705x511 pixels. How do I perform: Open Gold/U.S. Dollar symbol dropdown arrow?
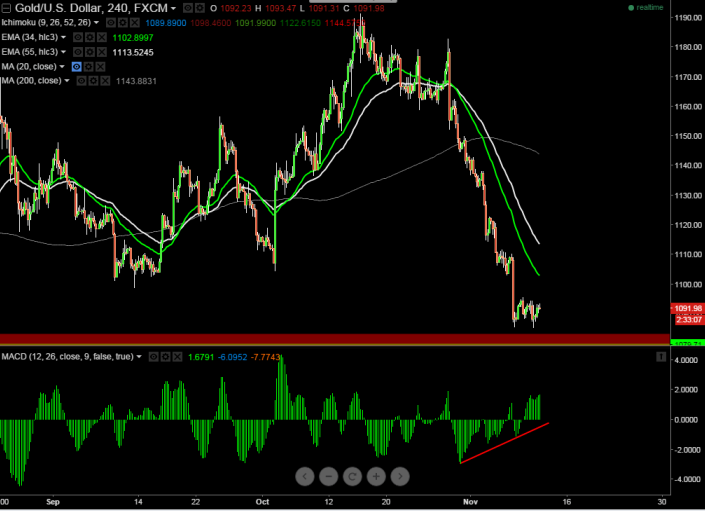point(173,9)
